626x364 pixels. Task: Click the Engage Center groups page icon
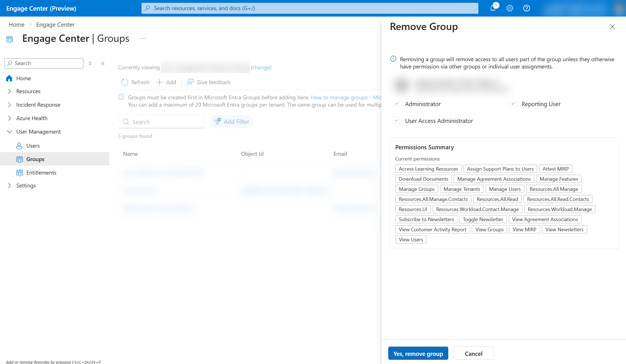point(10,39)
